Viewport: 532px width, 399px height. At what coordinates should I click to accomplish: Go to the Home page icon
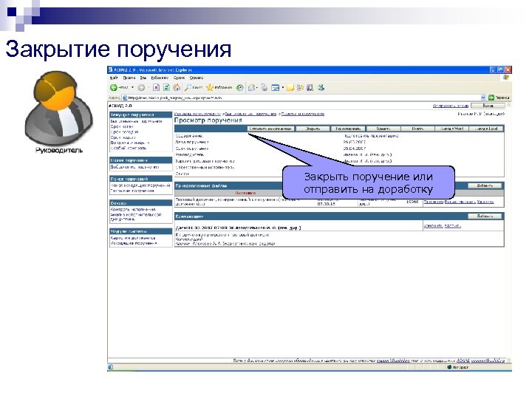(177, 87)
